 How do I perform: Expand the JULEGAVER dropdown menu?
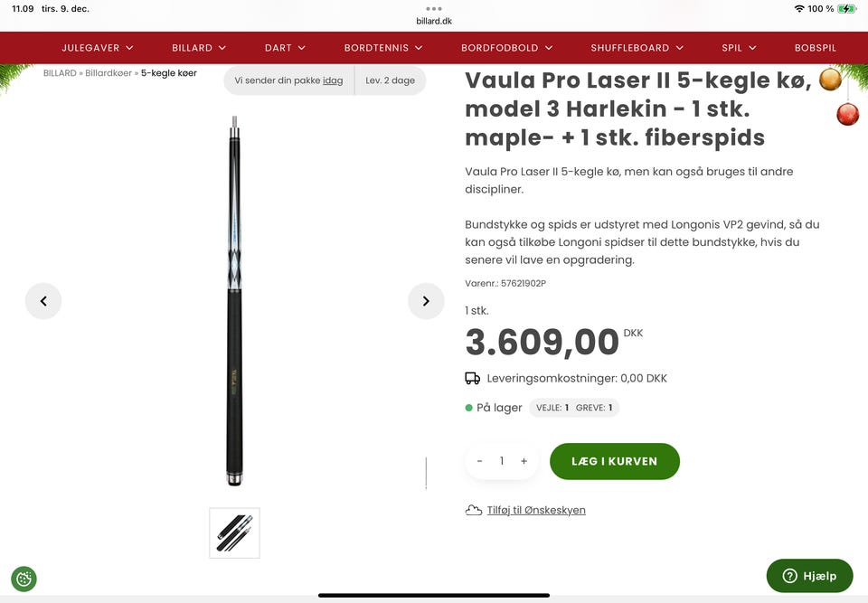(98, 48)
